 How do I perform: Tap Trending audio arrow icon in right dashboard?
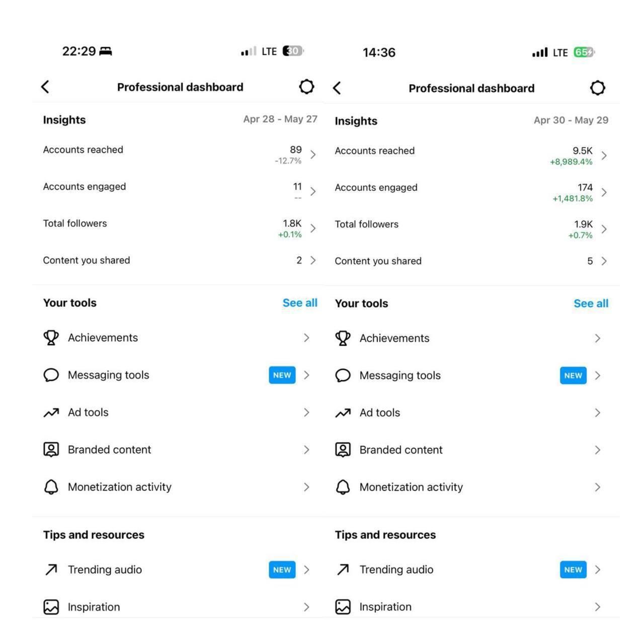pos(343,570)
